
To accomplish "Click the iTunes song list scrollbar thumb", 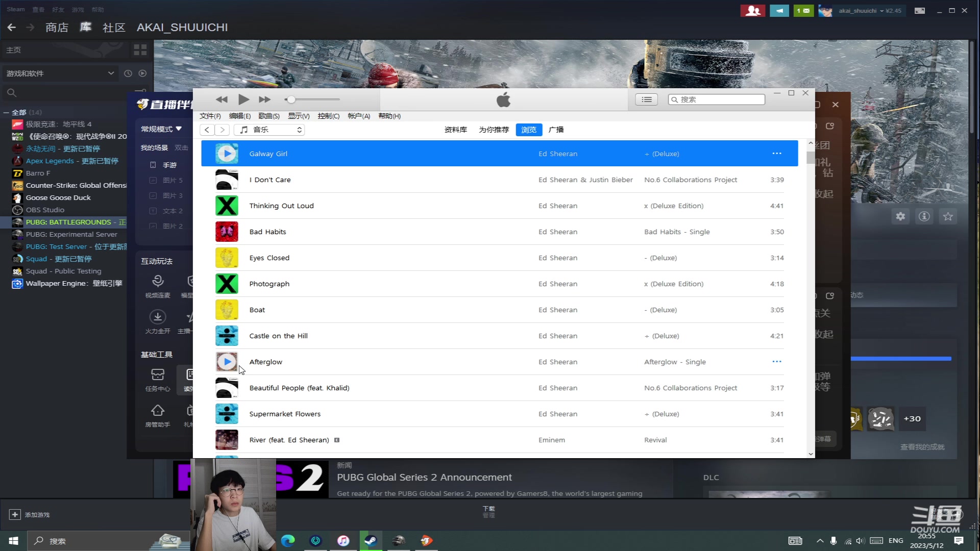I will (x=811, y=158).
